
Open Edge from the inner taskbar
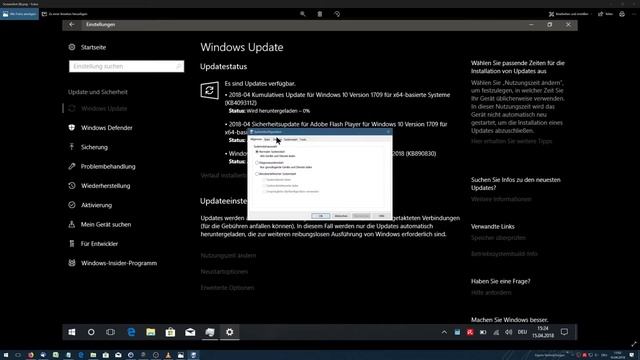(131, 332)
